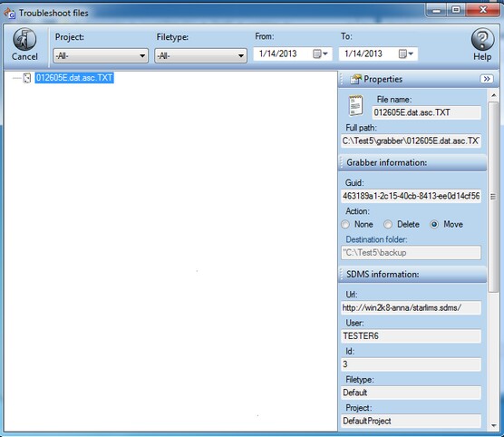Open the Filetype dropdown
Image resolution: width=504 pixels, height=437 pixels.
(200, 56)
